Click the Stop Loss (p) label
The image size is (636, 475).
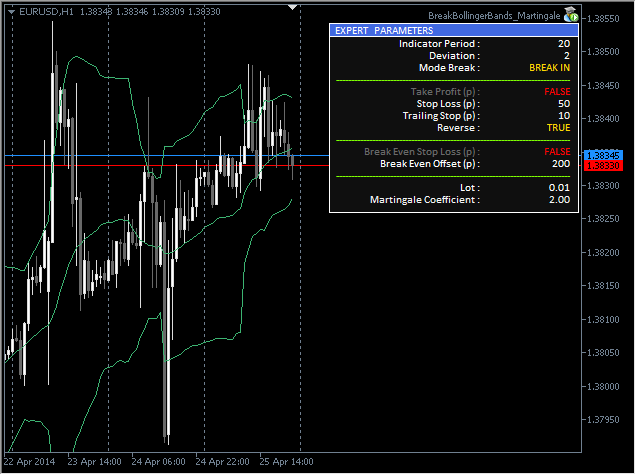pyautogui.click(x=448, y=104)
